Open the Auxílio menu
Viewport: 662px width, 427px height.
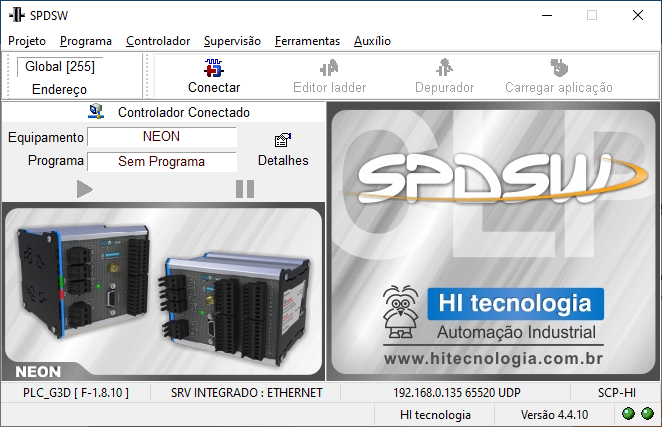[x=372, y=41]
